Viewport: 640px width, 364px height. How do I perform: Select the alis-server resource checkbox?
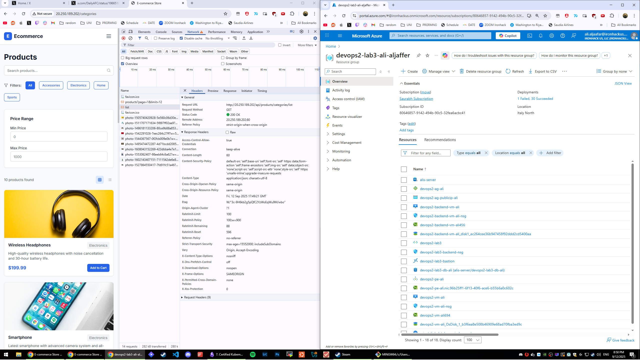(404, 180)
